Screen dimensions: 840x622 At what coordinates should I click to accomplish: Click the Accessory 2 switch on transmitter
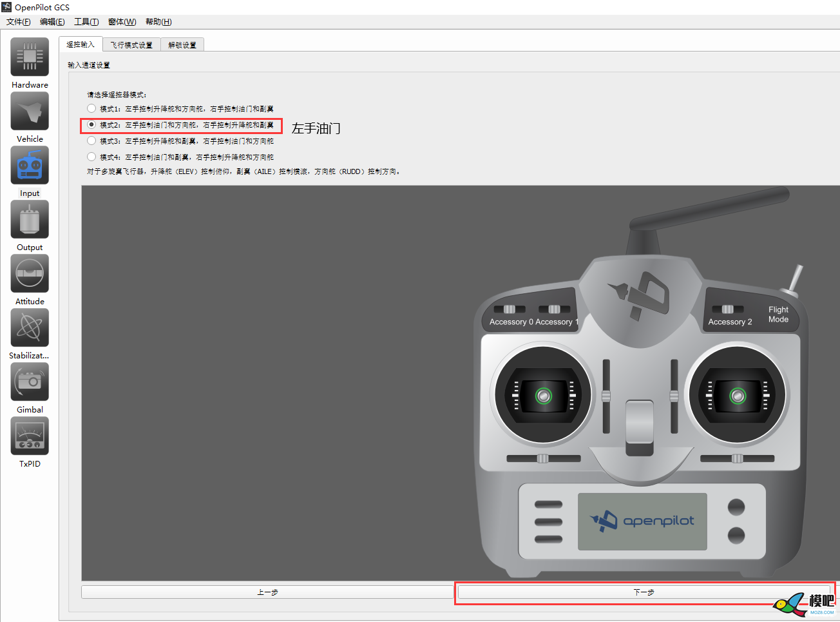click(727, 309)
